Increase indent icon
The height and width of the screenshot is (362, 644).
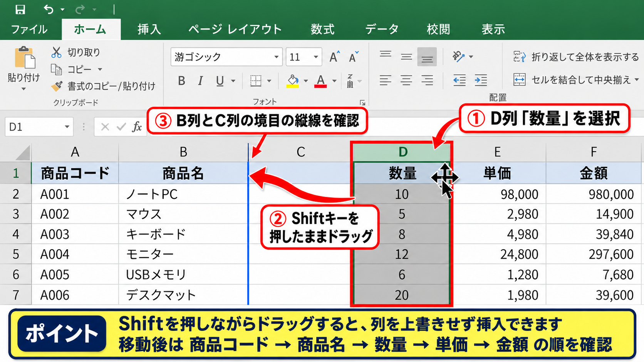pyautogui.click(x=481, y=80)
